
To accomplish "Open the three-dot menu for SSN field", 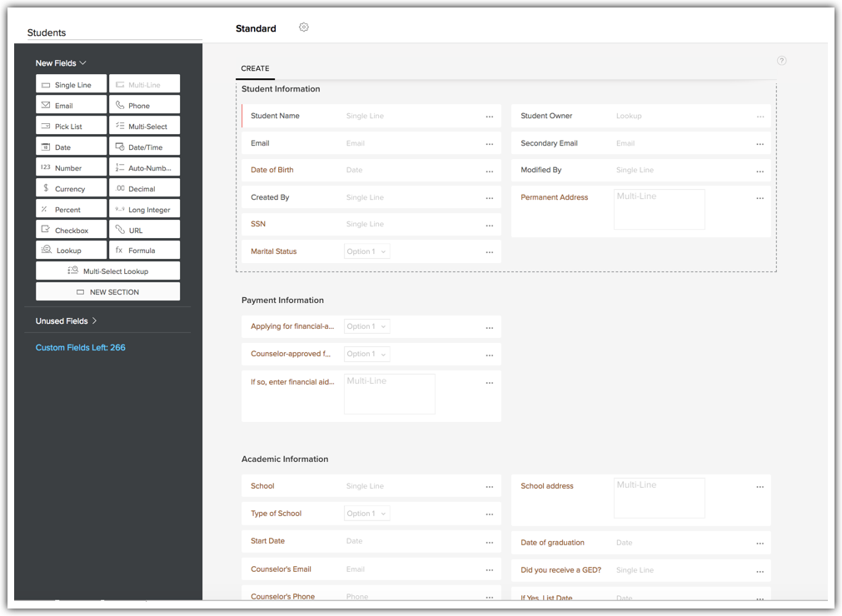I will point(490,225).
